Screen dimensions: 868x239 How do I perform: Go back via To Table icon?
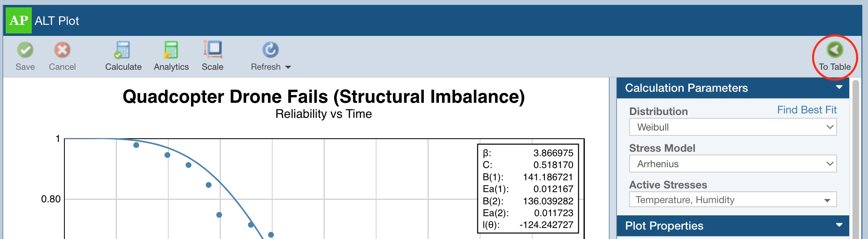pos(835,50)
